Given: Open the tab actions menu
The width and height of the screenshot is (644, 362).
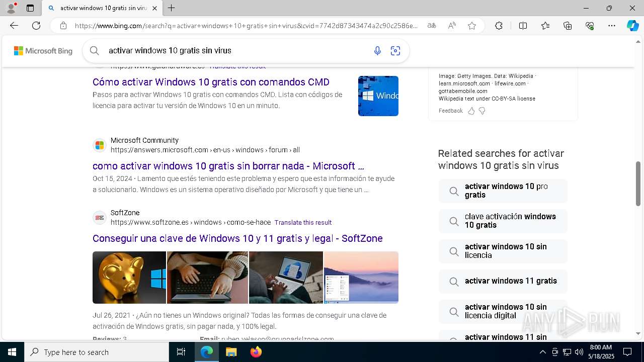Looking at the screenshot, I should (x=30, y=8).
